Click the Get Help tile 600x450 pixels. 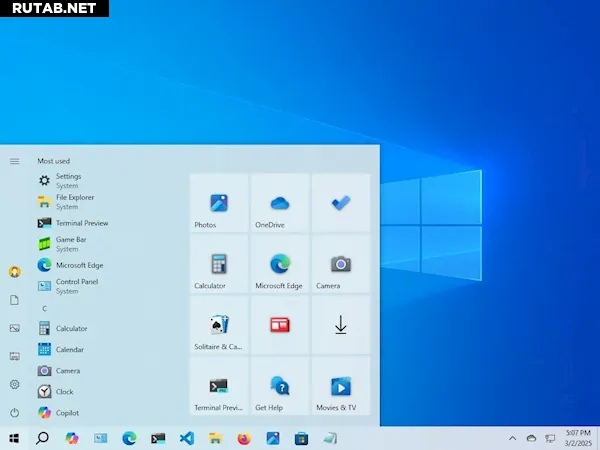pos(280,386)
